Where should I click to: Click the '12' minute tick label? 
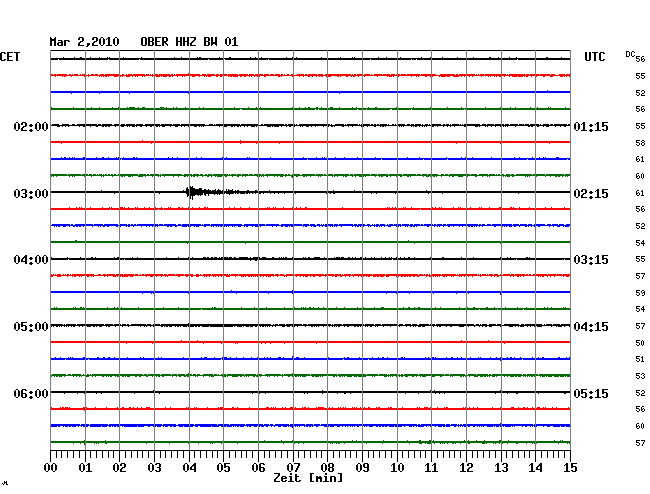[466, 468]
